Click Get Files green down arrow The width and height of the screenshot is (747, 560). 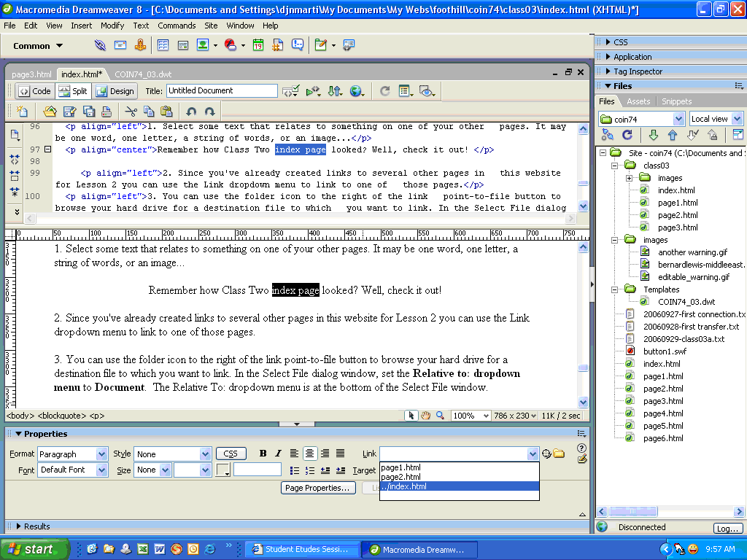click(x=653, y=135)
